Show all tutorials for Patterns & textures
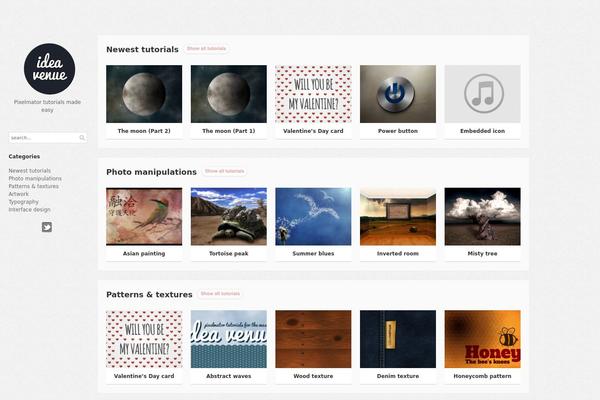 (x=220, y=294)
